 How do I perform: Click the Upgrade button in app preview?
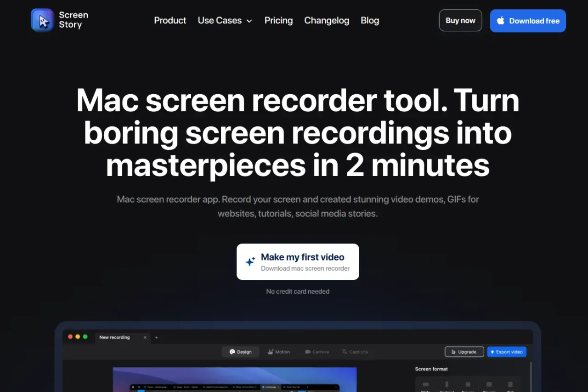click(464, 352)
